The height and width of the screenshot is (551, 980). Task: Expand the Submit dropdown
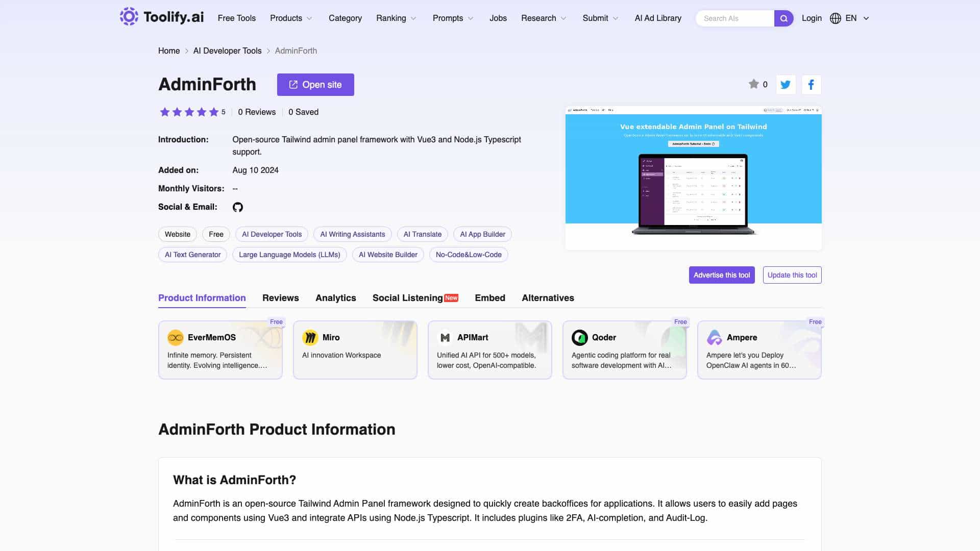[x=600, y=18]
